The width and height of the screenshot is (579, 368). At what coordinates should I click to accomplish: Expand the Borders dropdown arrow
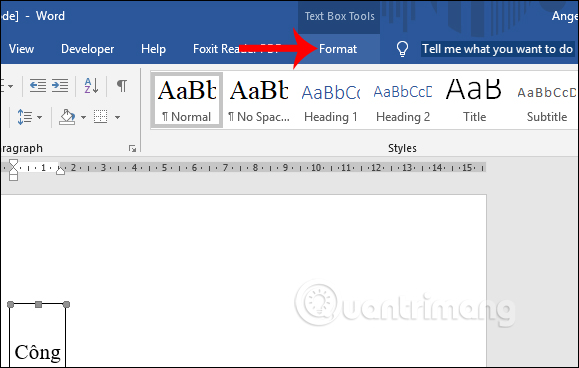pos(117,118)
